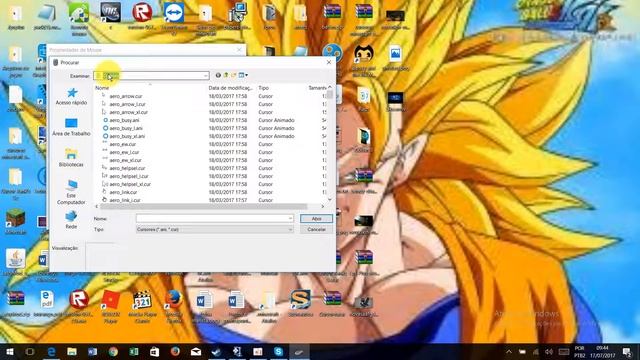Click the go-back navigation icon
Image resolution: width=640 pixels, height=360 pixels.
(218, 75)
